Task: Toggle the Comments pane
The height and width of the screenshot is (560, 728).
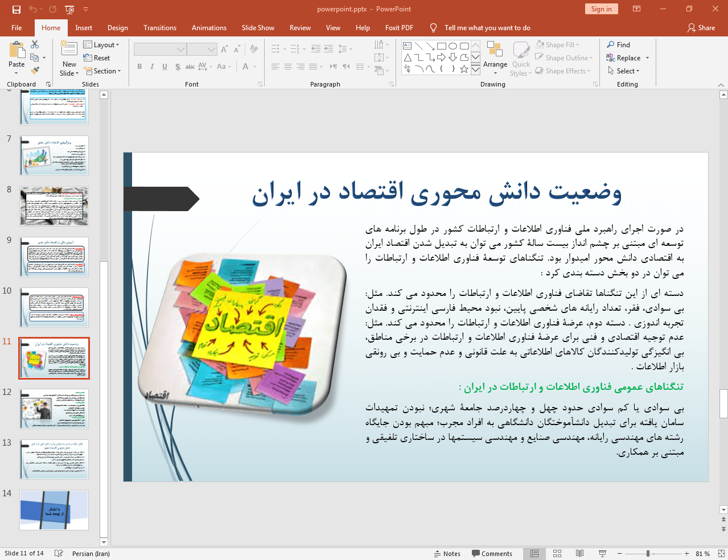Action: pos(492,553)
